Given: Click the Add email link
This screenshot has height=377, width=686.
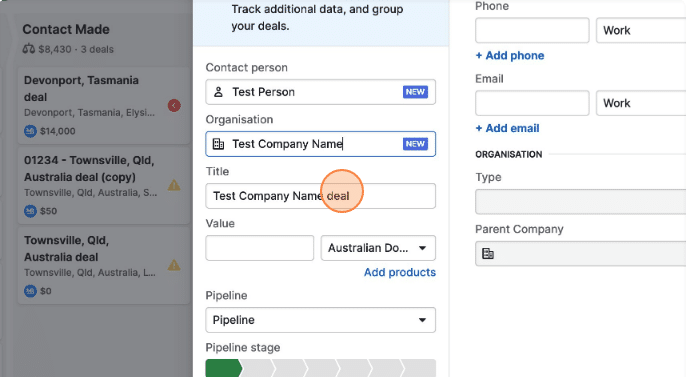Looking at the screenshot, I should [508, 128].
